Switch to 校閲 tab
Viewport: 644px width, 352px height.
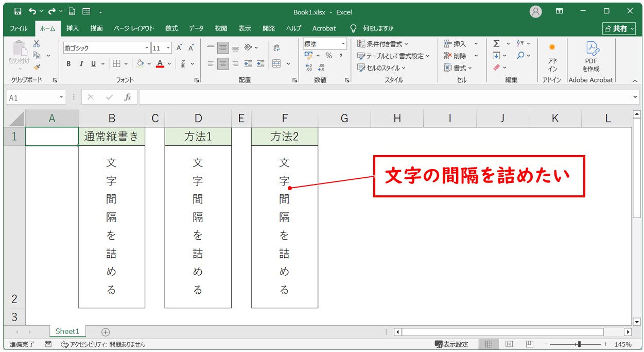tap(221, 28)
